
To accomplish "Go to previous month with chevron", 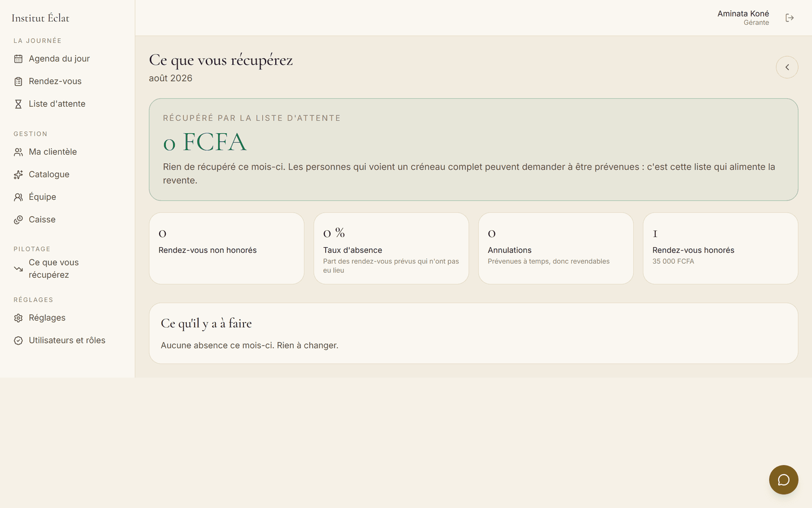I will click(787, 67).
